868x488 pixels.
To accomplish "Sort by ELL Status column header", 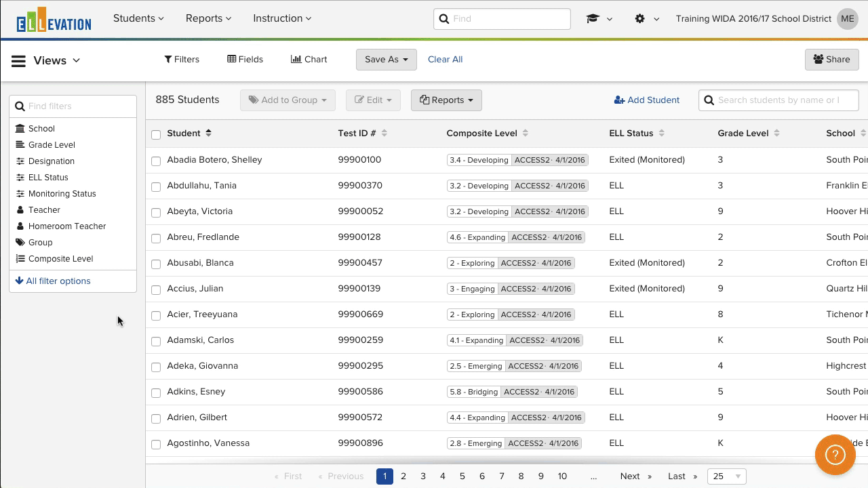I will [637, 134].
